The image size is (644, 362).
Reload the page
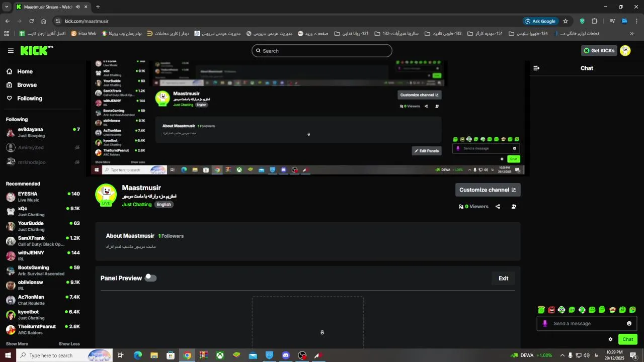tap(31, 21)
